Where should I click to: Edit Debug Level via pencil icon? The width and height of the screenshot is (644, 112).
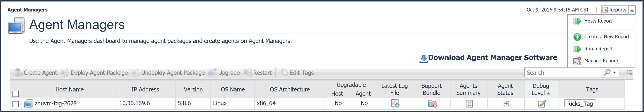click(542, 104)
